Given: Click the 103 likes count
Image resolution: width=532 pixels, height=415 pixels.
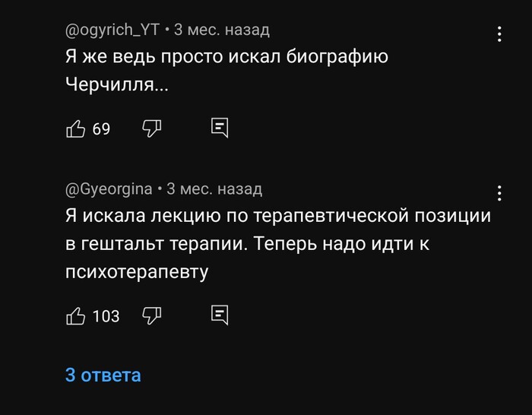Looking at the screenshot, I should (x=106, y=316).
